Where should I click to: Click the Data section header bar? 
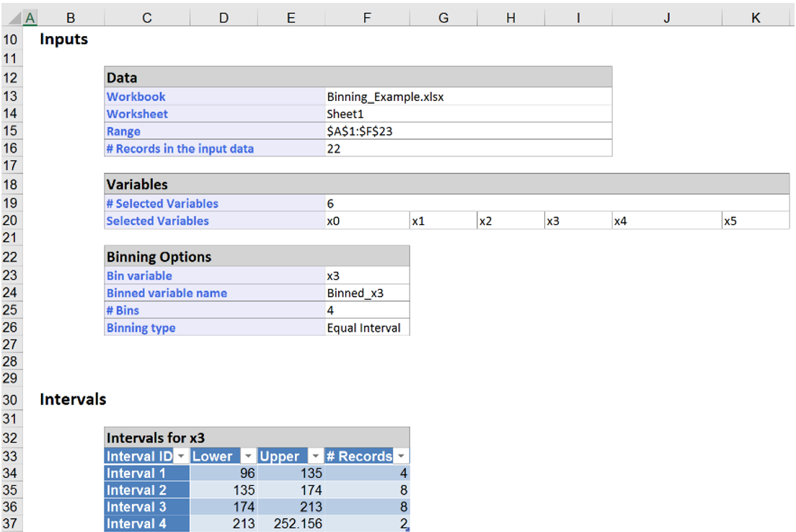[358, 78]
